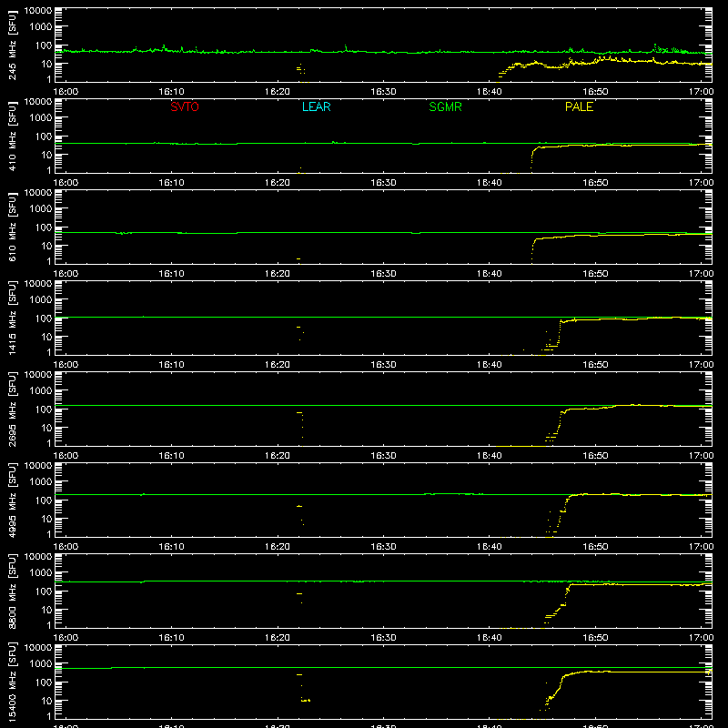Click the 16:10 tick label under the 245 MHz plot

[x=171, y=92]
